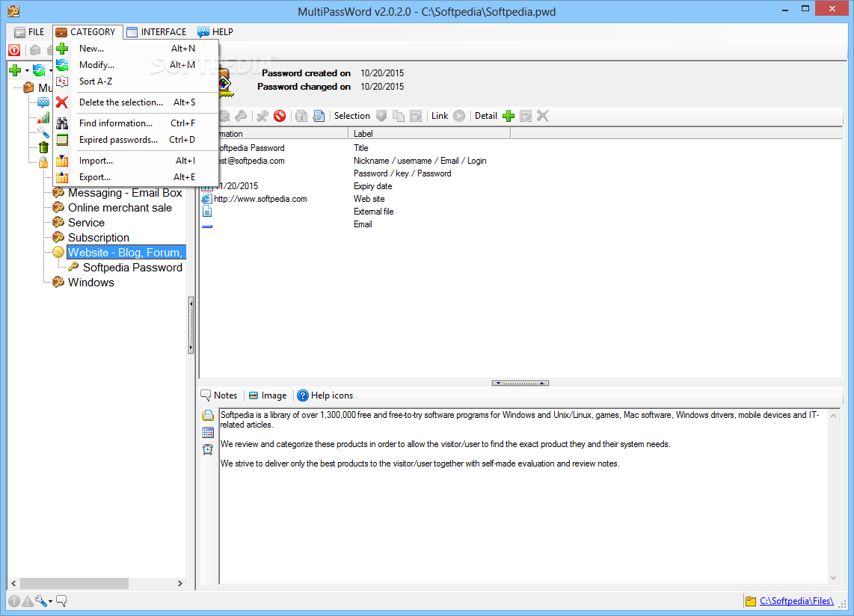Image resolution: width=854 pixels, height=616 pixels.
Task: Click the key icon in detail toolbar
Action: (x=241, y=115)
